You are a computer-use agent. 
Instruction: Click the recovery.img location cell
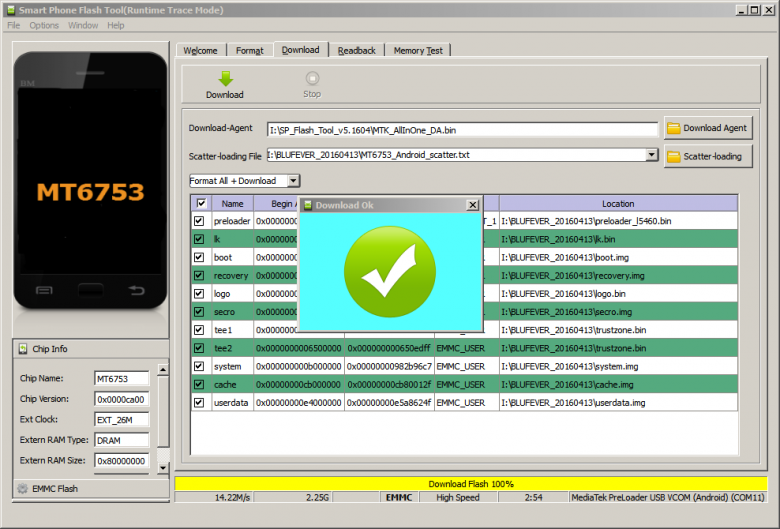coord(618,275)
